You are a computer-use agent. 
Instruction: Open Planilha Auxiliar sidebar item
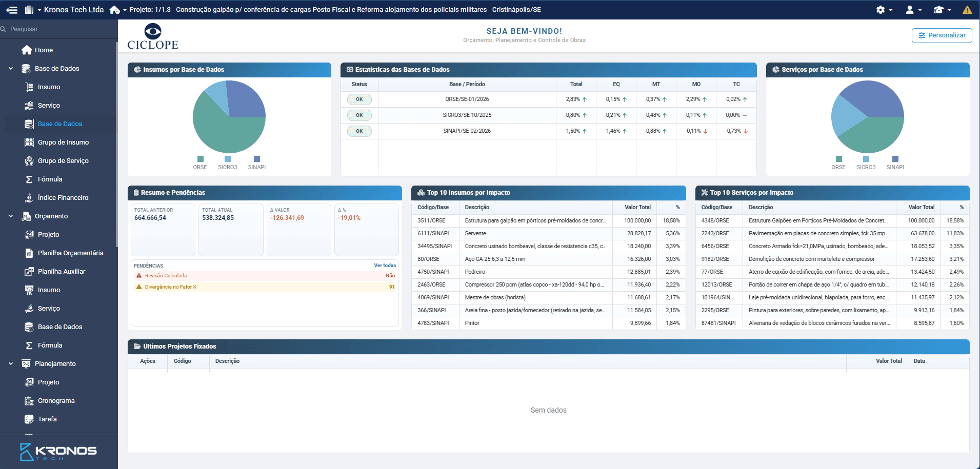tap(62, 271)
